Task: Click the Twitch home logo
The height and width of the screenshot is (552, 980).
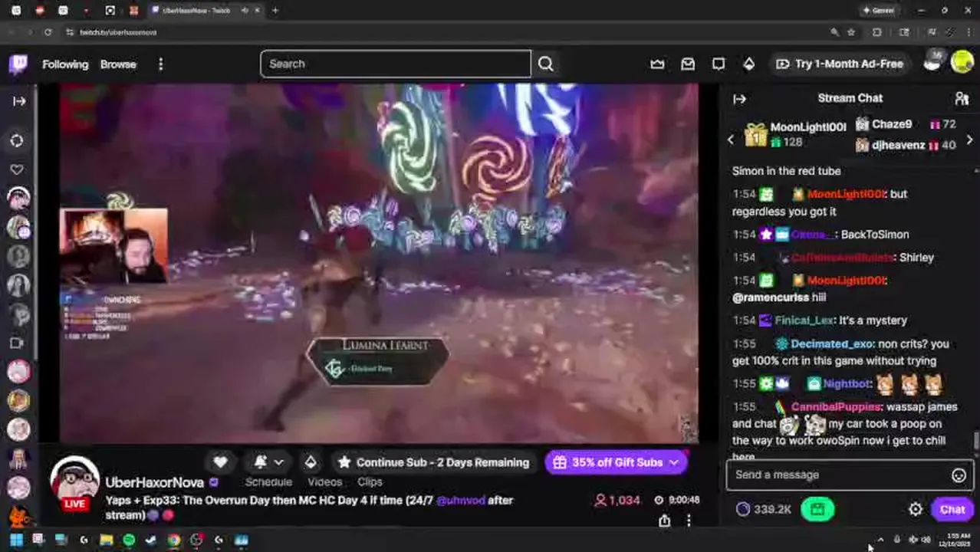Action: 18,64
